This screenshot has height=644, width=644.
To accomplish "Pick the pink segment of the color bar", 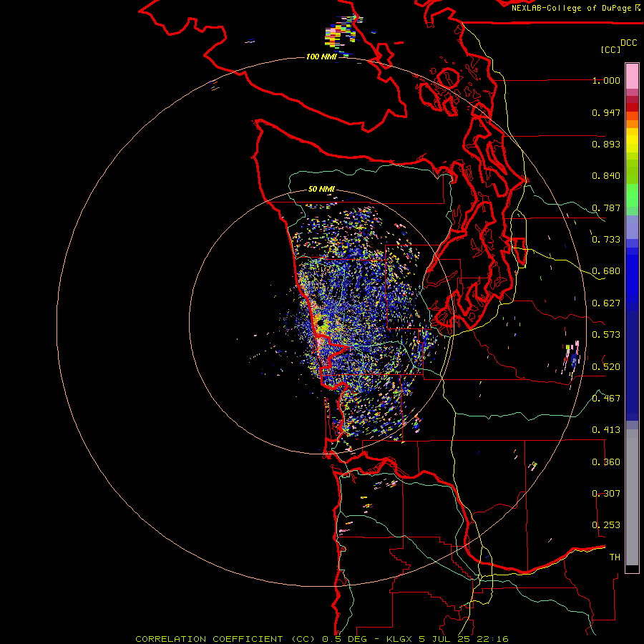I will [x=632, y=76].
